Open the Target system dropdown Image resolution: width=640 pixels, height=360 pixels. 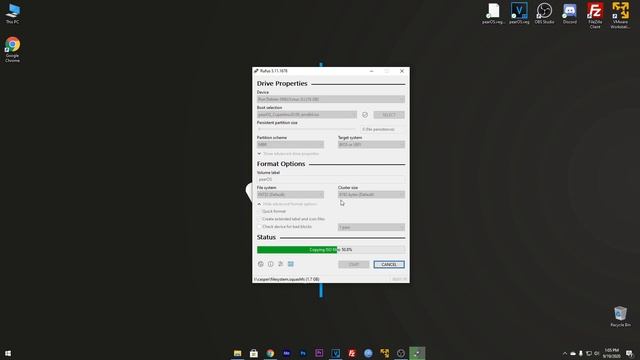point(371,144)
